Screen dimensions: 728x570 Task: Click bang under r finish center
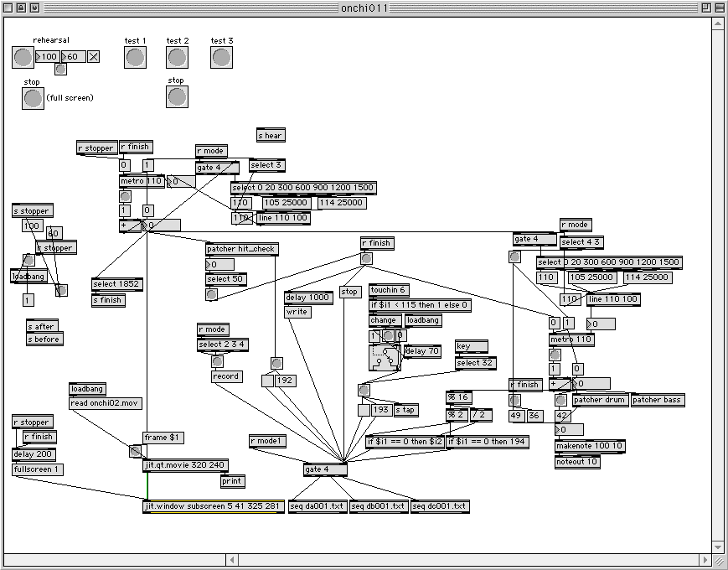[366, 258]
